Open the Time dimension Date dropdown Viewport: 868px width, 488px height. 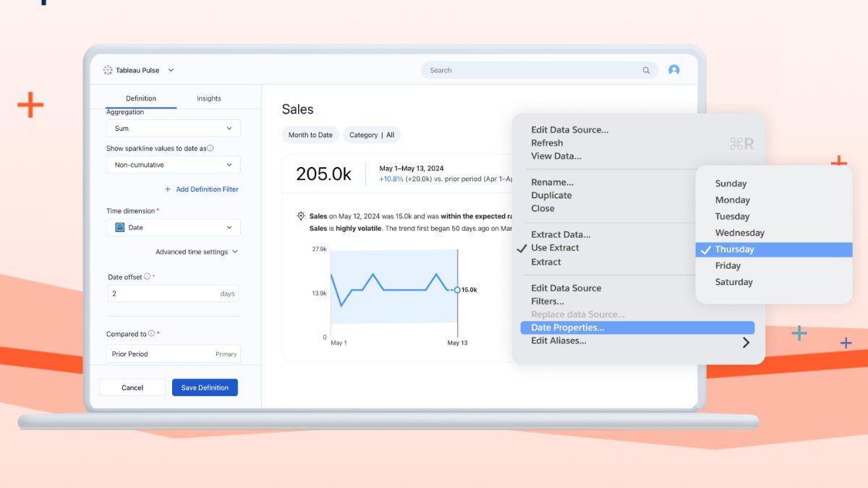(x=174, y=227)
